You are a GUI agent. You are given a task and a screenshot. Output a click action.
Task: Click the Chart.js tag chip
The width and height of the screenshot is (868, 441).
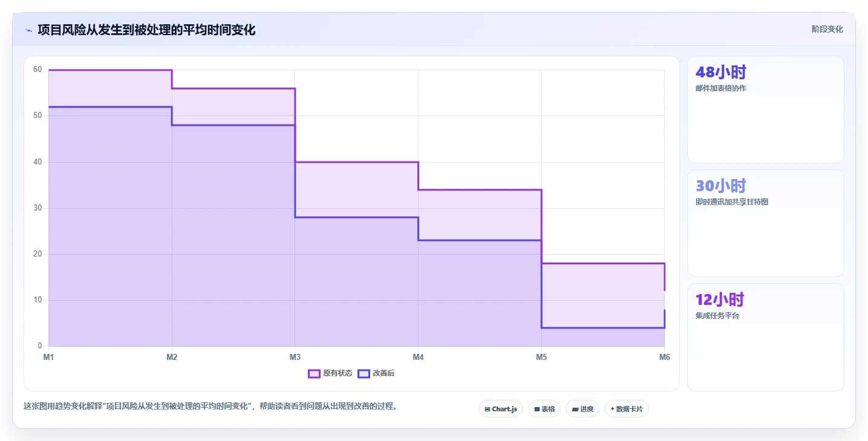[x=501, y=409]
